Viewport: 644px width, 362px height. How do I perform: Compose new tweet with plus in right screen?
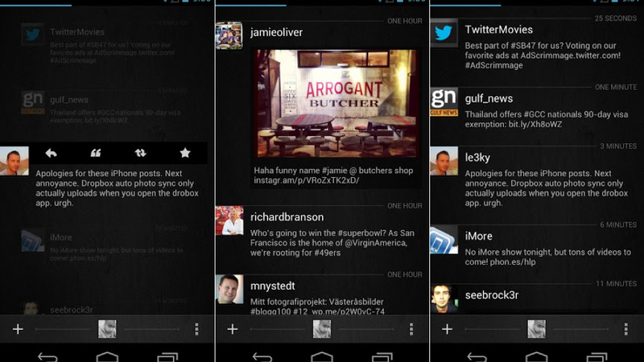[x=448, y=329]
